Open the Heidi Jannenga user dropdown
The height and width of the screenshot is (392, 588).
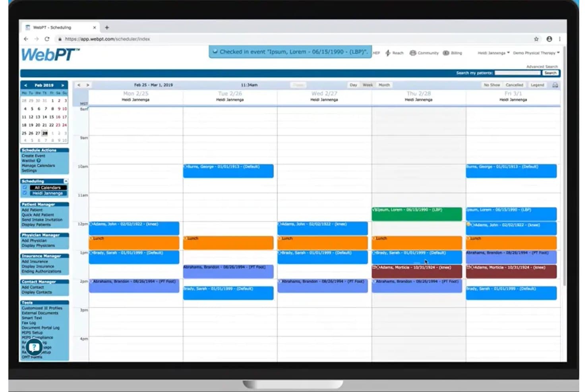493,53
